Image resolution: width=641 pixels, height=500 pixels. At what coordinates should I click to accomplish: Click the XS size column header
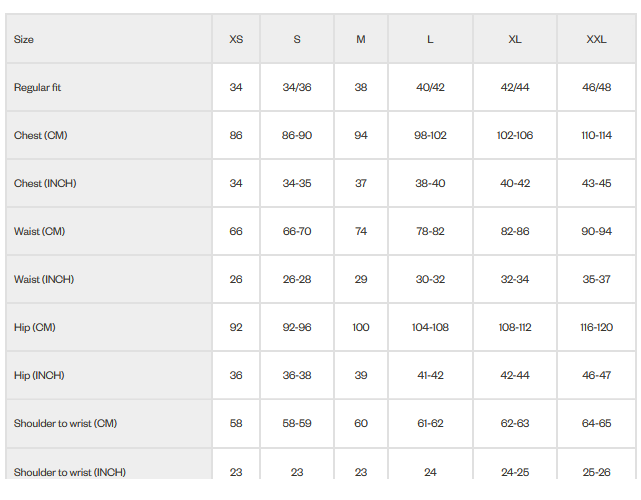click(x=236, y=39)
